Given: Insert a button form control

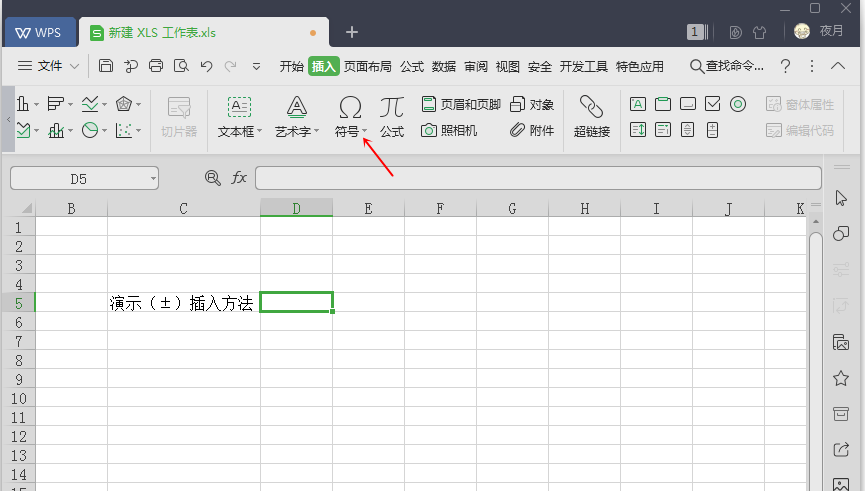Looking at the screenshot, I should pos(688,104).
